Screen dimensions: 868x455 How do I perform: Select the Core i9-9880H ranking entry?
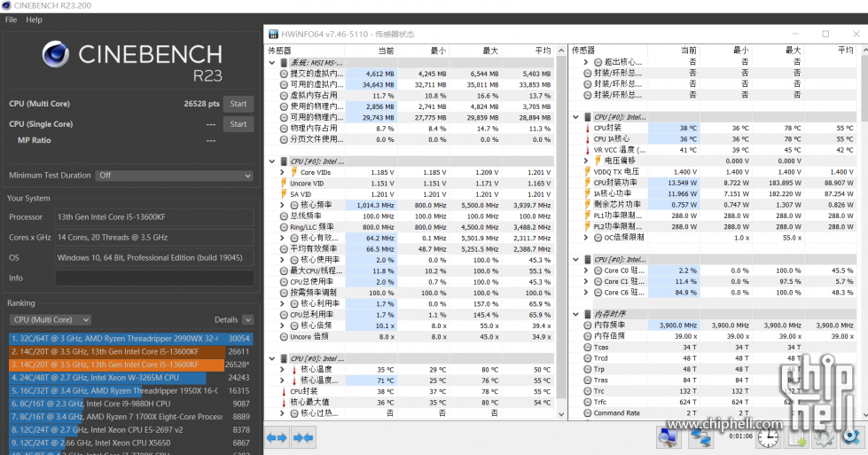tap(130, 404)
